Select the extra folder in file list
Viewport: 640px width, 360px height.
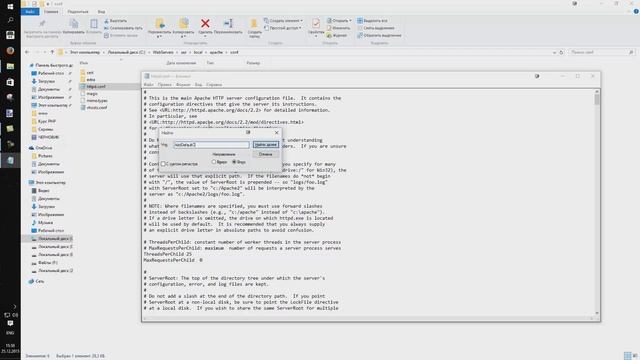[x=91, y=80]
